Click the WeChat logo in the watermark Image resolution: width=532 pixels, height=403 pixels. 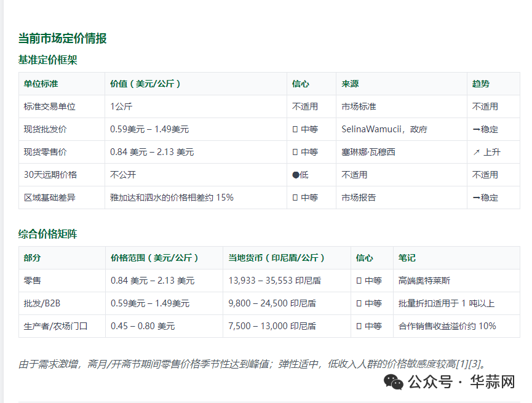coord(394,382)
